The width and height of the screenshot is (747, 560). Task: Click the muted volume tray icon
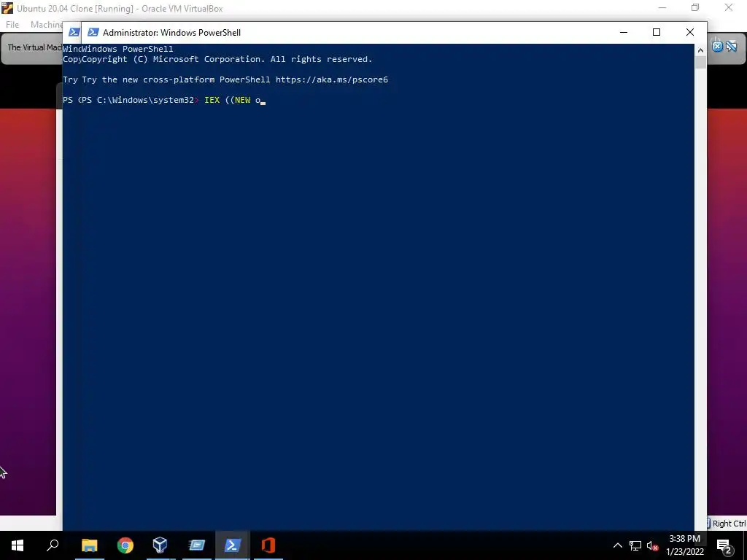point(653,545)
